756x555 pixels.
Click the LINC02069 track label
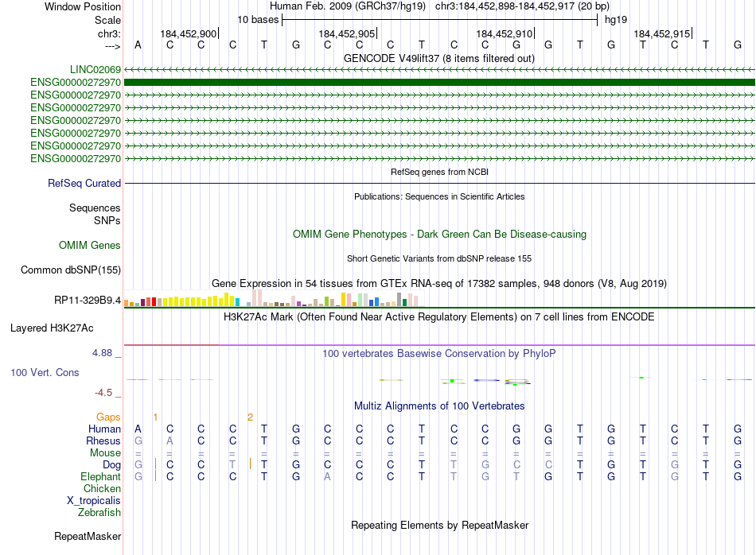pyautogui.click(x=95, y=69)
